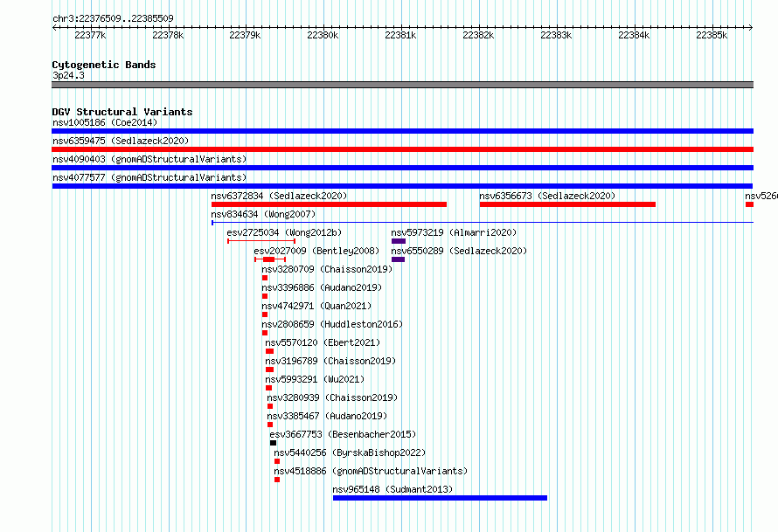Viewport: 778px width, 532px height.
Task: Open the DGV Structural Variants track heading
Action: pyautogui.click(x=122, y=112)
